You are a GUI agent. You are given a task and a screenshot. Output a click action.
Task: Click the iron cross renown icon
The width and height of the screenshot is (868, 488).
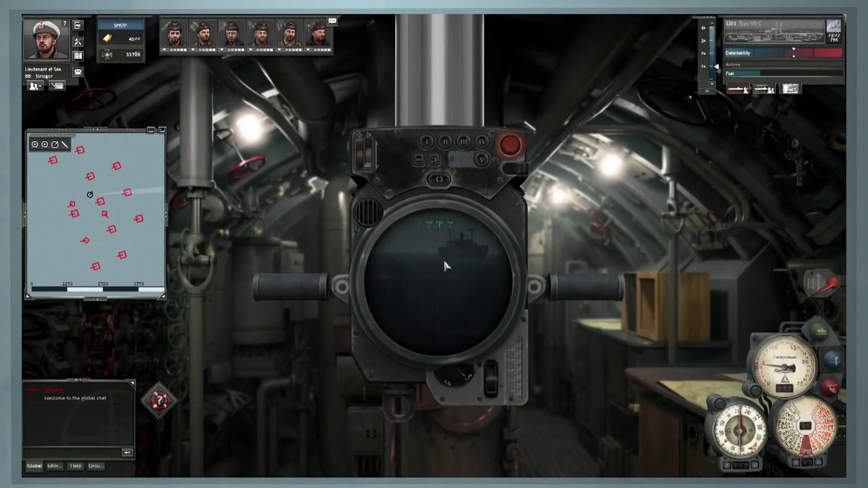[107, 54]
